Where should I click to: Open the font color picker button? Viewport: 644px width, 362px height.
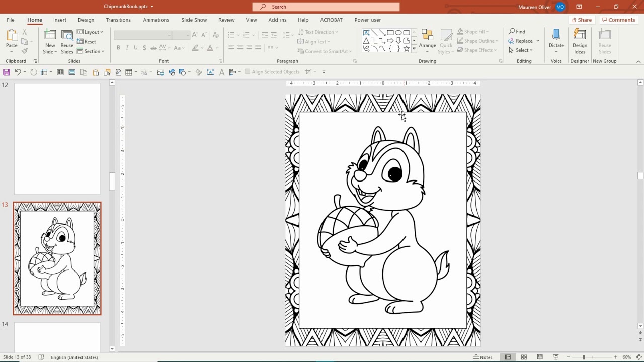(209, 48)
